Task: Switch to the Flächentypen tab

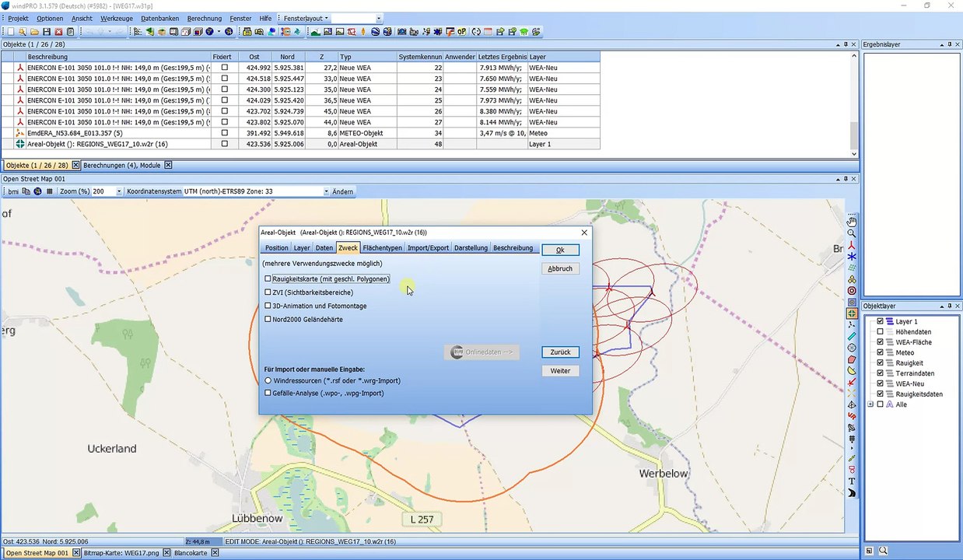Action: (382, 247)
